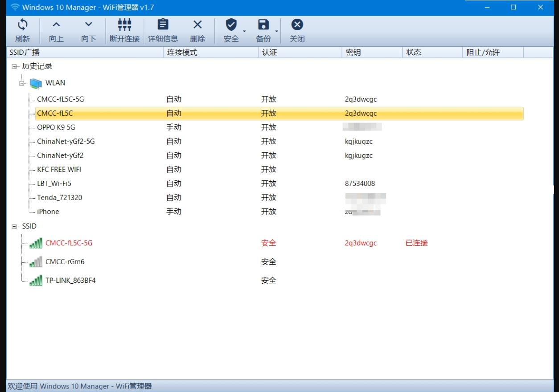Click the 断开连接 disconnect icon
The width and height of the screenshot is (559, 392).
124,24
